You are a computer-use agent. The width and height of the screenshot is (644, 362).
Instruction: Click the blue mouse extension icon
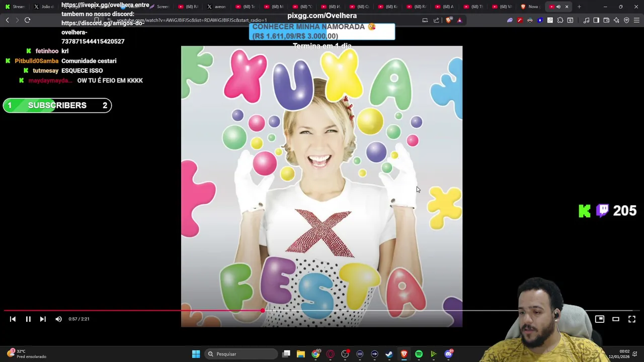click(x=540, y=20)
